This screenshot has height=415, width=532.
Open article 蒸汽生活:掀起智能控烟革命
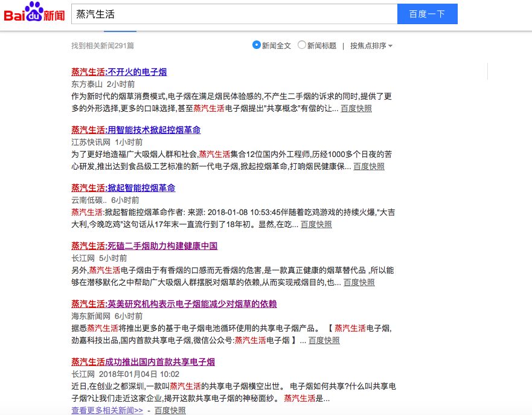click(x=123, y=188)
